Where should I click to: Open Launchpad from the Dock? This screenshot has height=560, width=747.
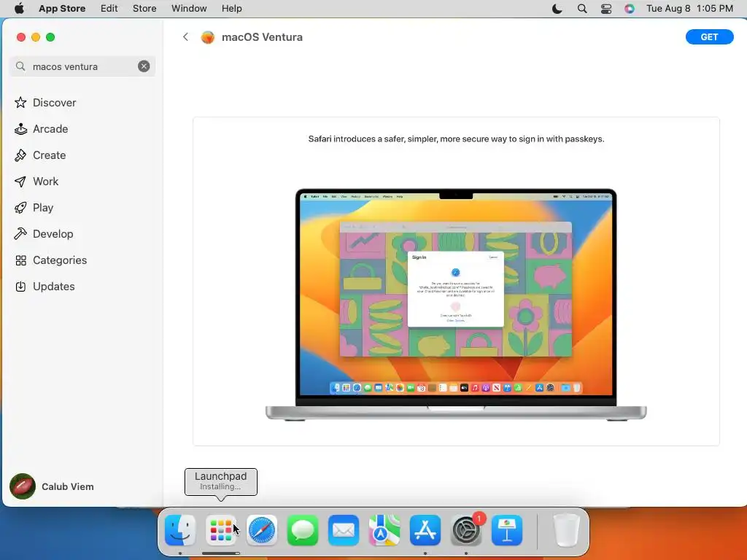tap(220, 530)
